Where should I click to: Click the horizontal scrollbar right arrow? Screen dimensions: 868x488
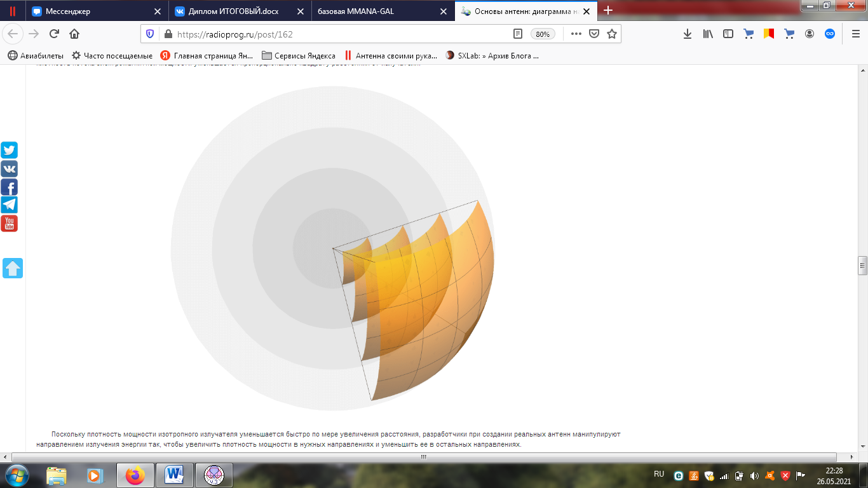(851, 457)
